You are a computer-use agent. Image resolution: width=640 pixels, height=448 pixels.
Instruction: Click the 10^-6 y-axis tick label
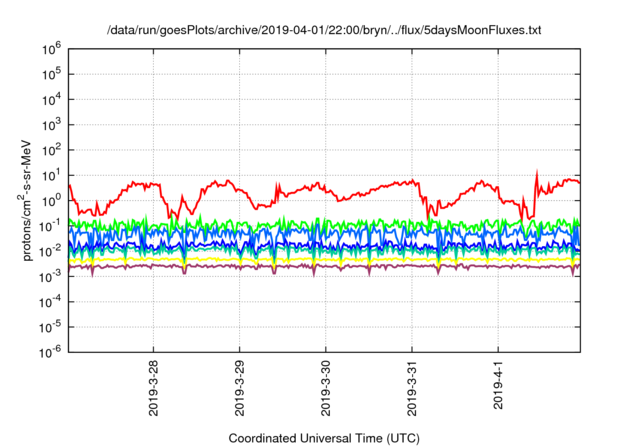click(x=50, y=353)
